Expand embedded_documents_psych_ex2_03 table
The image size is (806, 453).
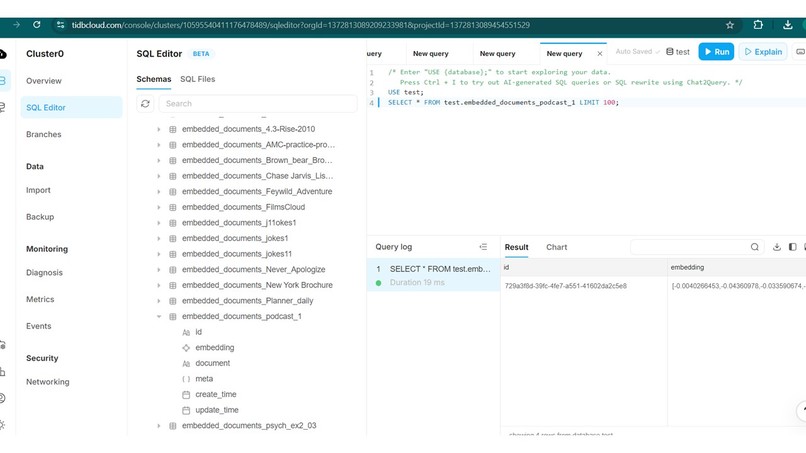pos(159,426)
